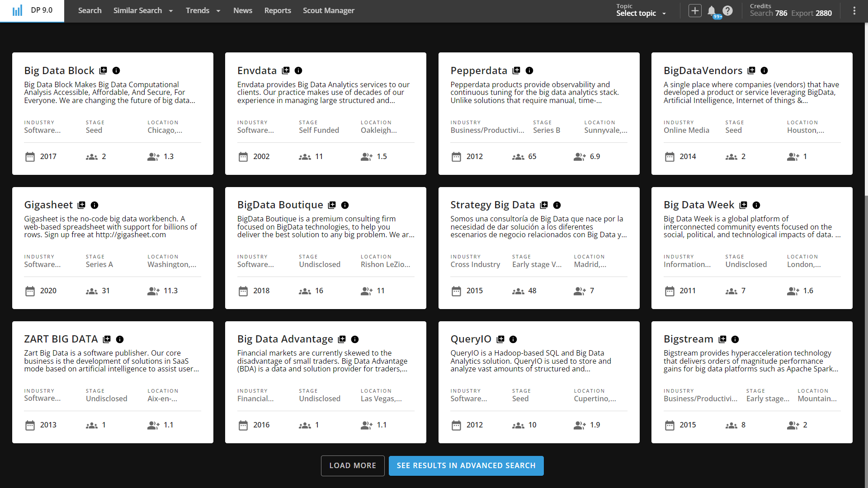This screenshot has width=868, height=488.
Task: Show info for BigDataVendors
Action: pyautogui.click(x=764, y=70)
